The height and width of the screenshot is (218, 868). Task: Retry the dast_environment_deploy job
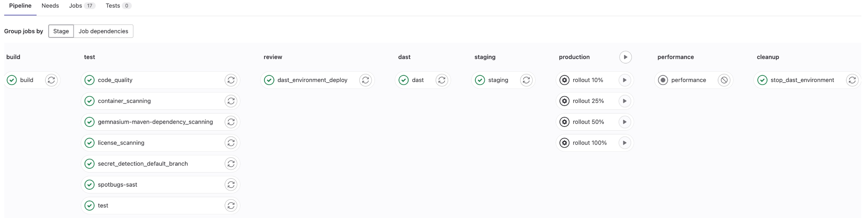(x=365, y=80)
